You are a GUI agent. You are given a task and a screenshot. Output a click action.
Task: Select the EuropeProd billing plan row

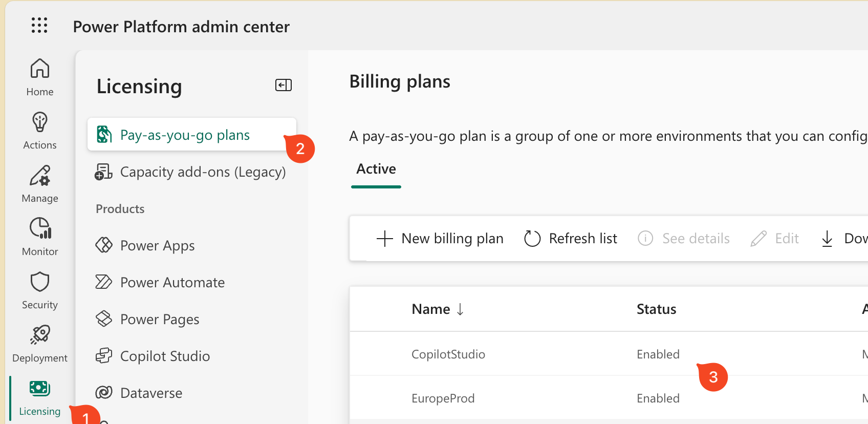443,398
